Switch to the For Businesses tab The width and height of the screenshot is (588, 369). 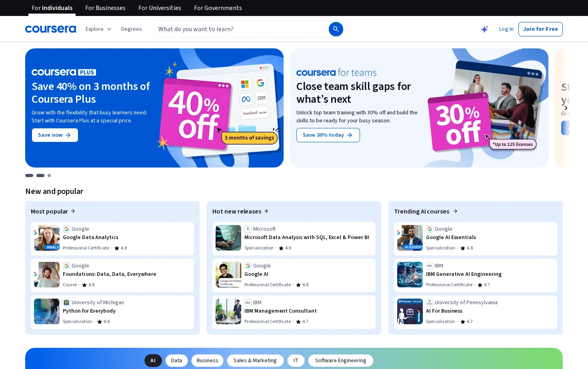click(x=105, y=8)
